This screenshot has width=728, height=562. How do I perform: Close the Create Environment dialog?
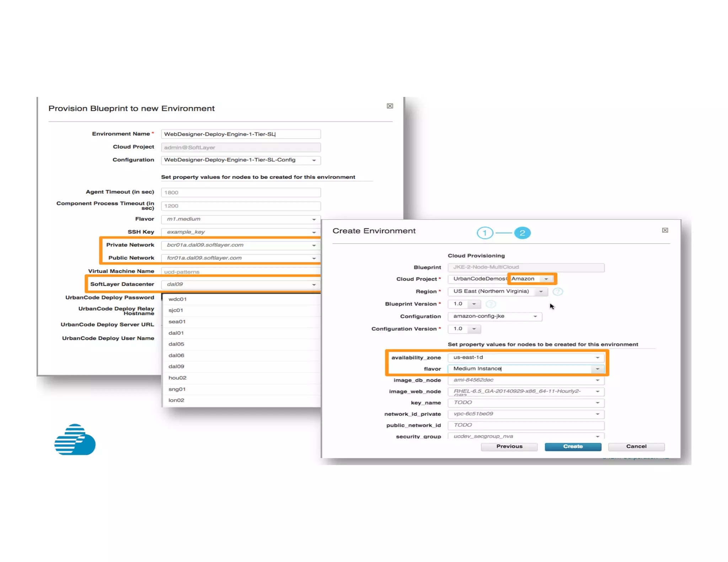665,230
